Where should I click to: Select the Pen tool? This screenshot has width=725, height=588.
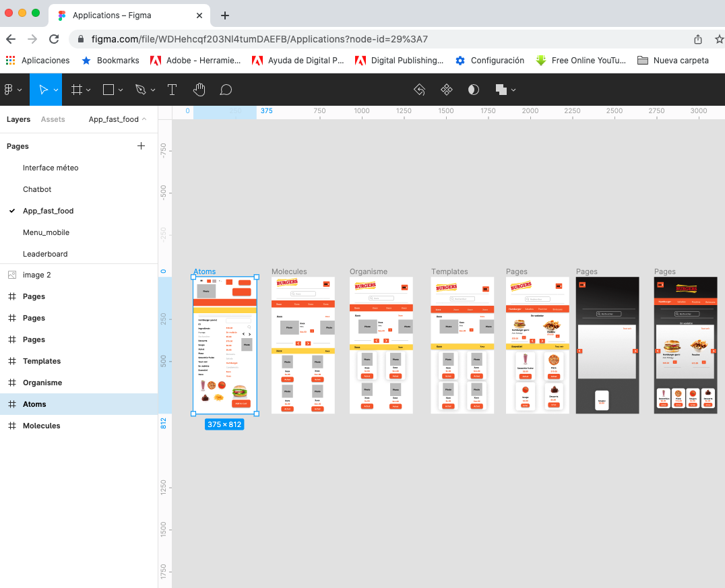(x=140, y=90)
